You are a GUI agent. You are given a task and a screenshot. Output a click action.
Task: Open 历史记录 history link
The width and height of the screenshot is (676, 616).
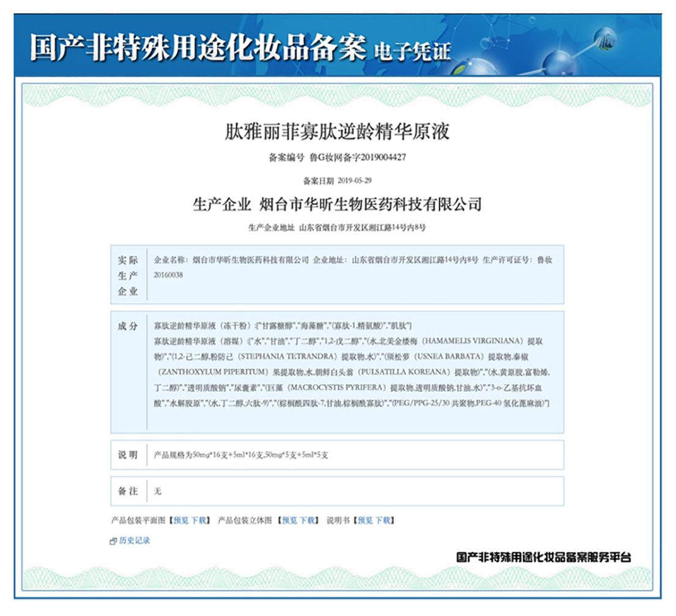(x=134, y=541)
